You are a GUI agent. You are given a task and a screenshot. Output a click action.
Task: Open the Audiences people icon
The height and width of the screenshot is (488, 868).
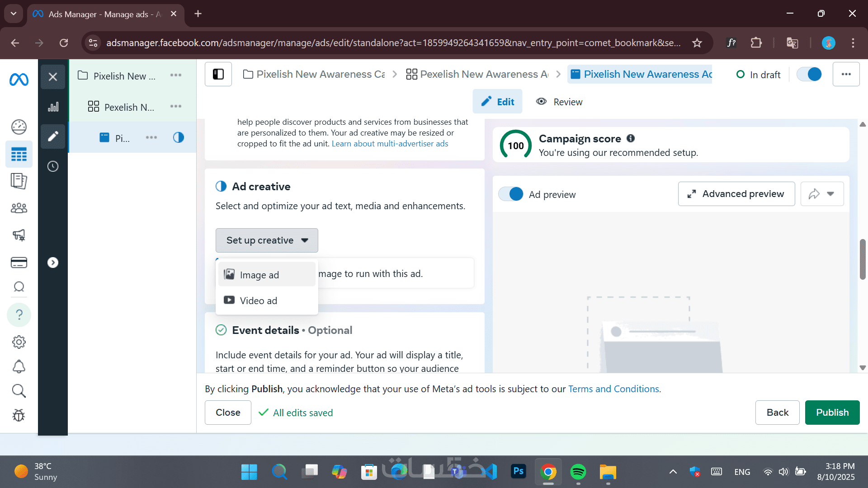coord(19,208)
